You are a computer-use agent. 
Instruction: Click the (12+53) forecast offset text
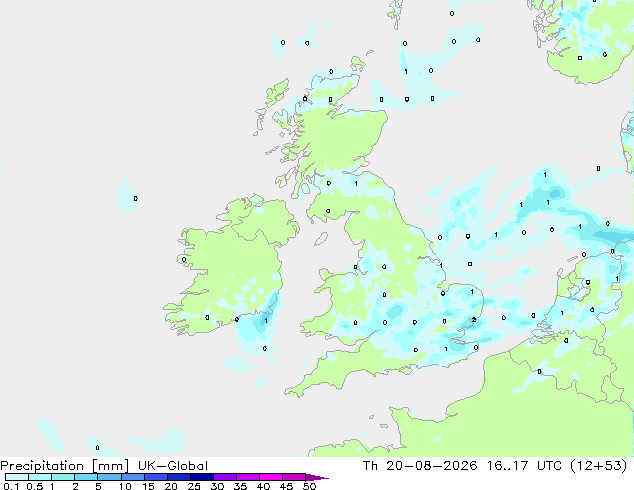tap(598, 466)
